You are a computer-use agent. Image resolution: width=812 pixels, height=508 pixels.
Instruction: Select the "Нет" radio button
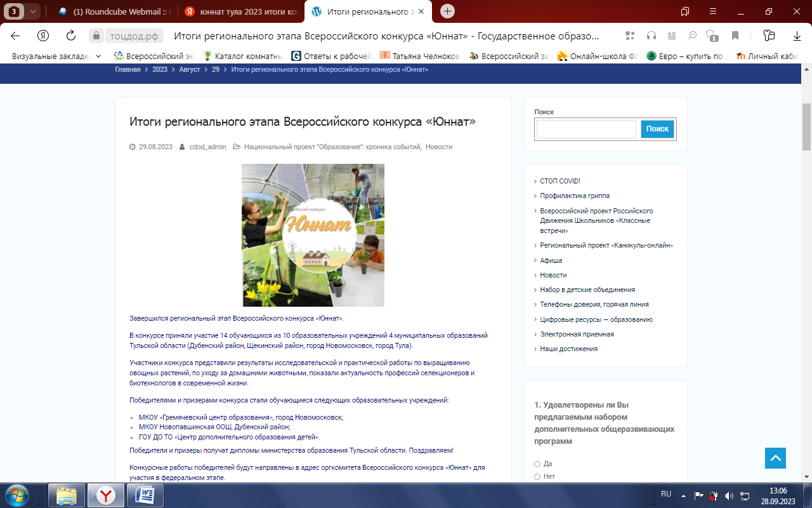tap(537, 477)
